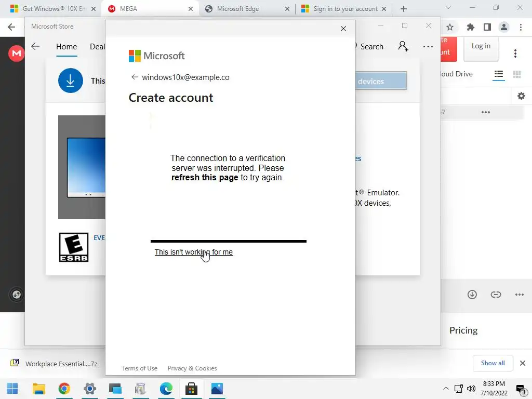Open Edge browser from taskbar
This screenshot has width=532, height=399.
click(x=166, y=389)
